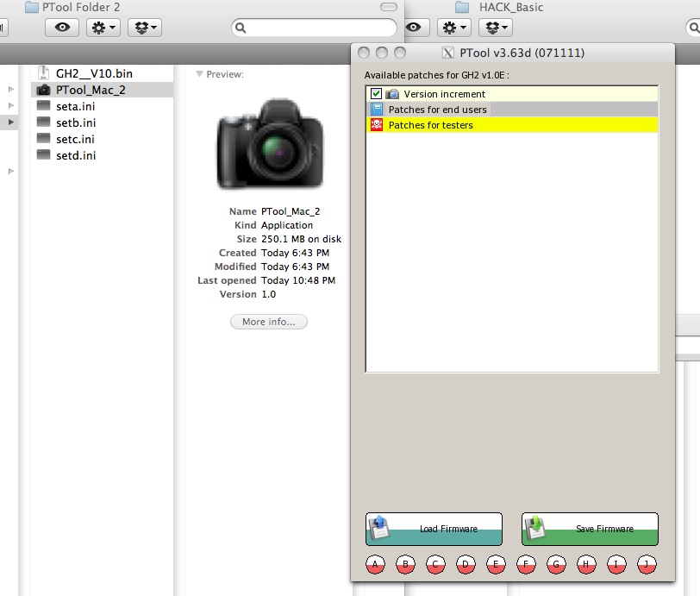Click the More info... button
This screenshot has width=700, height=596.
pos(269,322)
